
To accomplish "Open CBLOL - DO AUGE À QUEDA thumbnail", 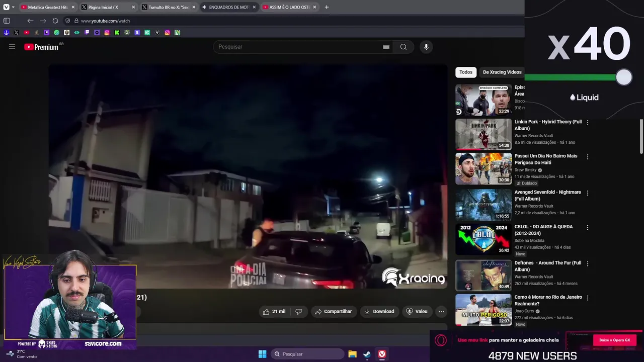I will 484,238.
